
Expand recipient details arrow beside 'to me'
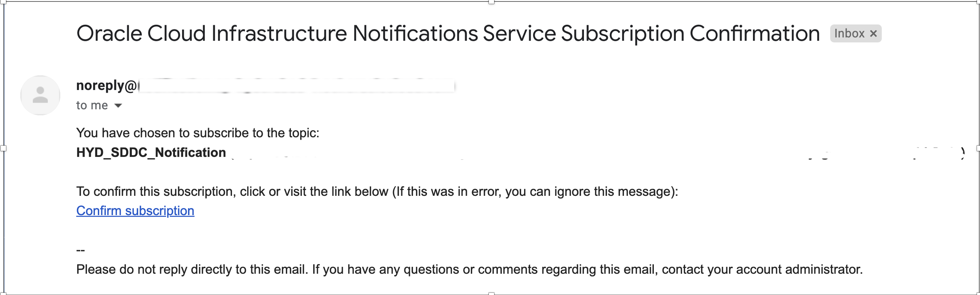(118, 106)
